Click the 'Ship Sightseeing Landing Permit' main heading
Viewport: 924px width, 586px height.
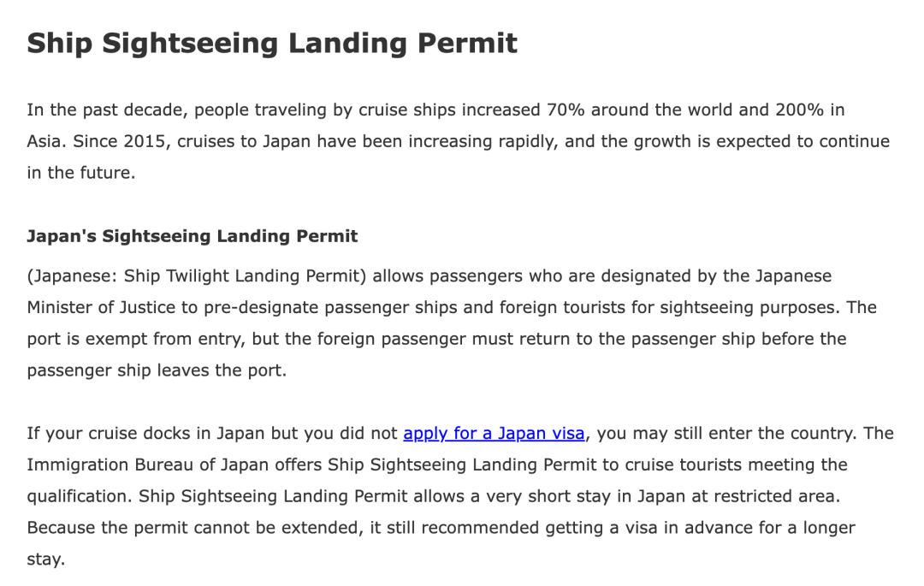point(272,44)
